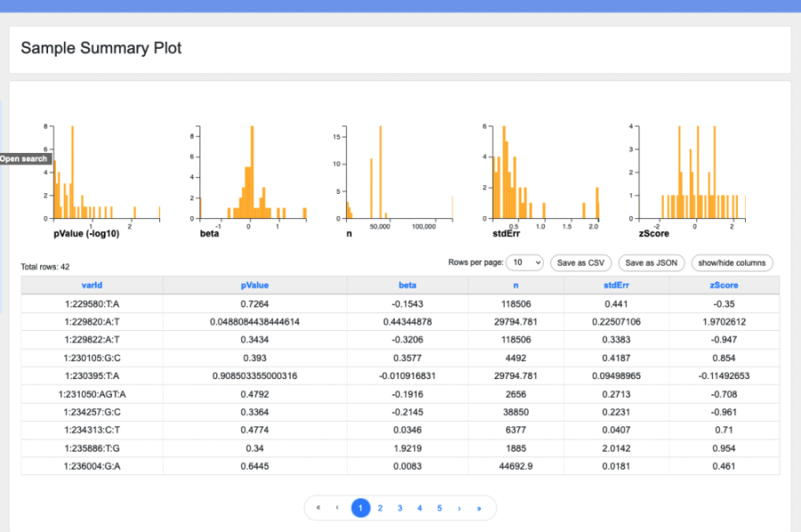801x532 pixels.
Task: Select variant 1:235886:T:G cell
Action: coord(92,448)
